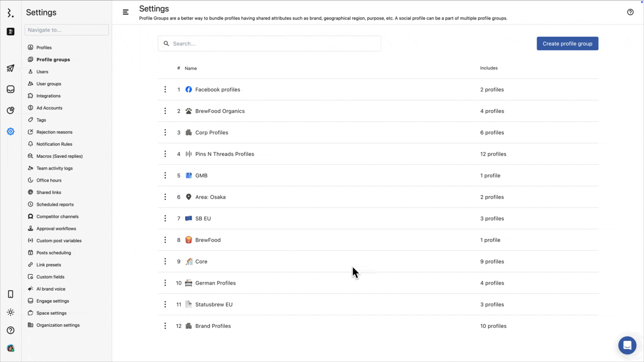
Task: Open the BrewFood Organics profile group
Action: click(220, 111)
